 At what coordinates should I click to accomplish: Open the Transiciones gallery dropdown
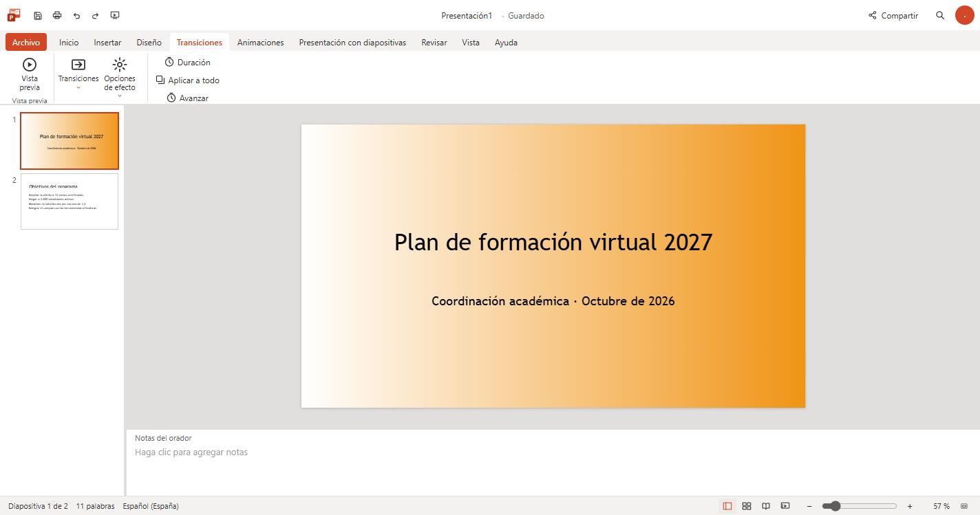[x=78, y=74]
